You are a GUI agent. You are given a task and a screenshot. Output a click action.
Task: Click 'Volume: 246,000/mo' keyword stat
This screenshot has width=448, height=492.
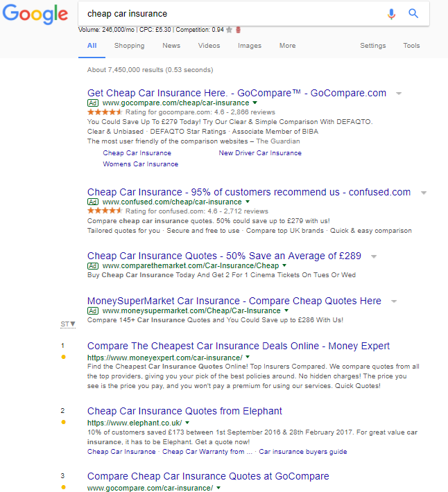point(106,30)
